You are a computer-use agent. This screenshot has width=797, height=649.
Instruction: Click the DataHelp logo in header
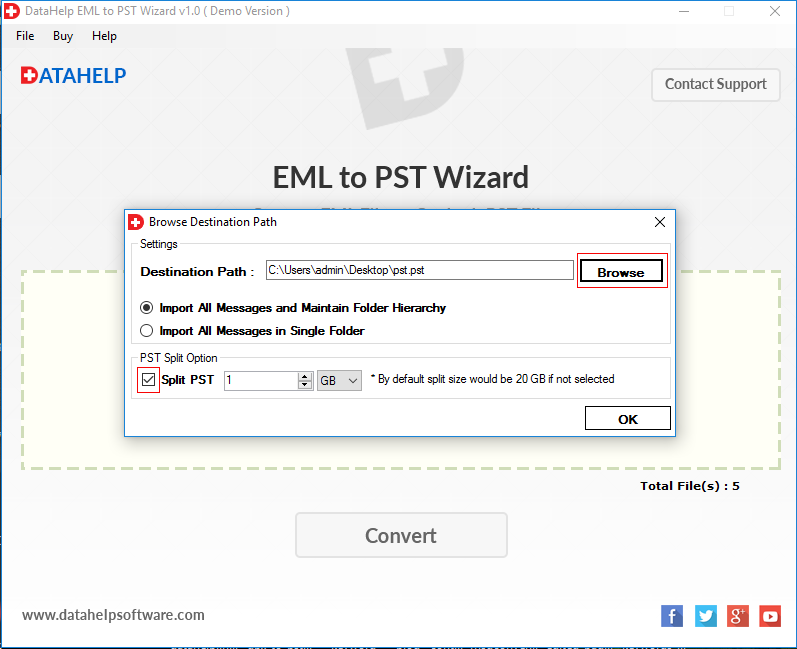pyautogui.click(x=74, y=76)
